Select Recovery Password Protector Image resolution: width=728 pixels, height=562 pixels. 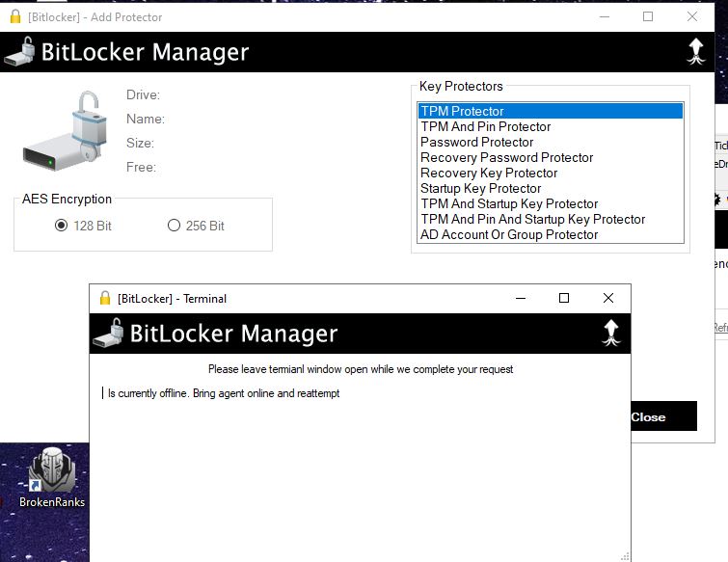tap(551, 157)
